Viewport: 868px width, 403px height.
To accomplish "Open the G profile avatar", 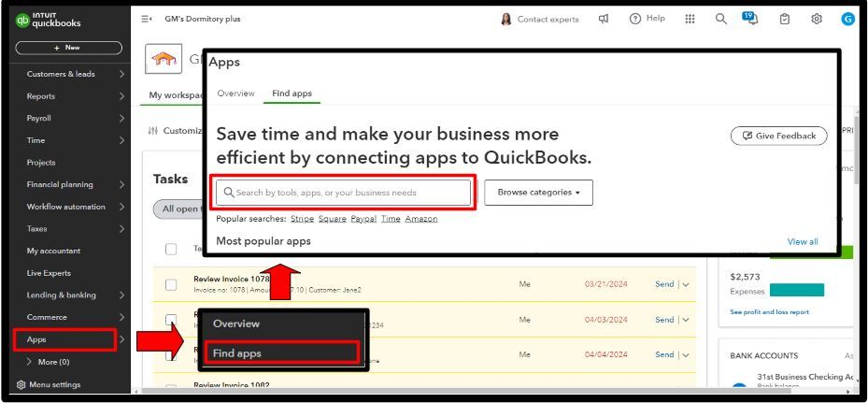I will coord(847,19).
